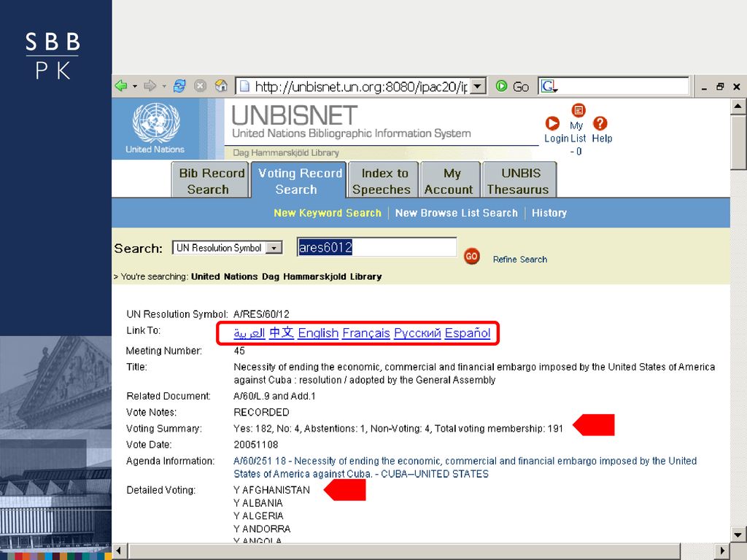The image size is (747, 560).
Task: Click the United Nations emblem logo
Action: point(155,122)
